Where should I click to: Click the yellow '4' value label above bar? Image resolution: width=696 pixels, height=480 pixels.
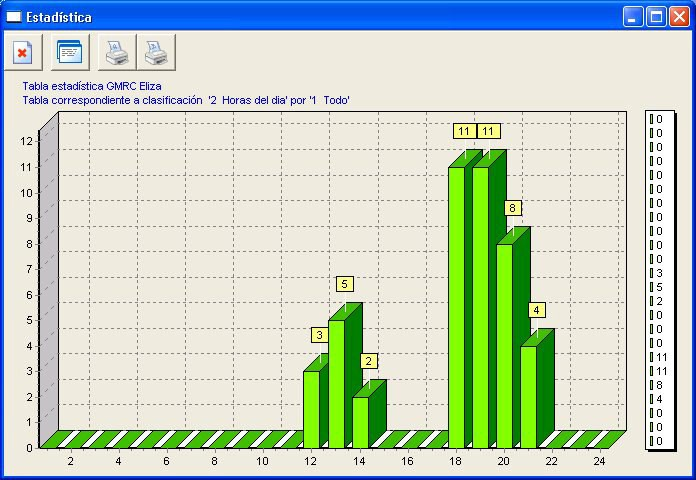coord(537,310)
